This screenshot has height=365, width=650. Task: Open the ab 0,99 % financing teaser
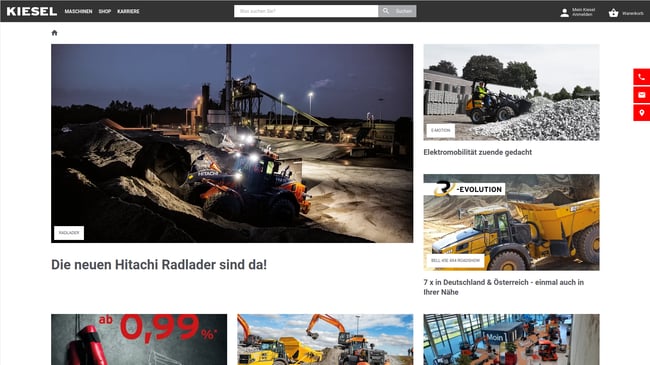pos(139,339)
